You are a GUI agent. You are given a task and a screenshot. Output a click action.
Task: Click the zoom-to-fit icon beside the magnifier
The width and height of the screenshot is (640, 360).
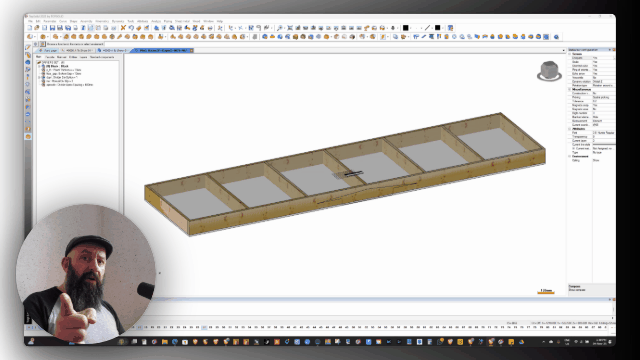click(290, 28)
